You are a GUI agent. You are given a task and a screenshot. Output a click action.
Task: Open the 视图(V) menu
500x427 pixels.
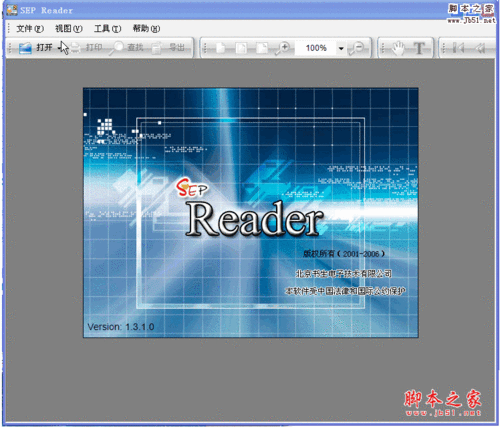[69, 29]
